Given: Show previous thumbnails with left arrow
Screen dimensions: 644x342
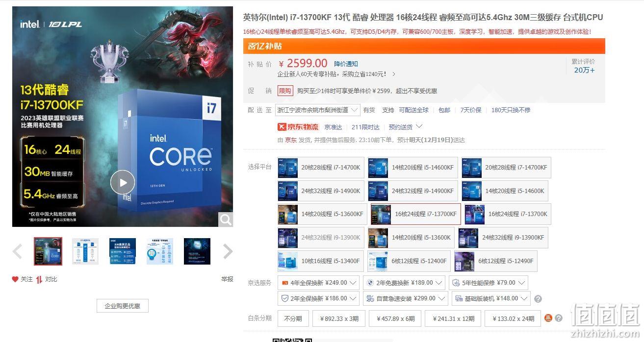Looking at the screenshot, I should click(18, 251).
